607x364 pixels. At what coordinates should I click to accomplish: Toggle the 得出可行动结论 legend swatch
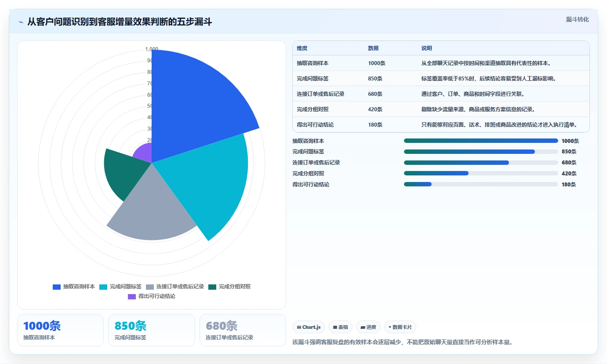pyautogui.click(x=132, y=296)
